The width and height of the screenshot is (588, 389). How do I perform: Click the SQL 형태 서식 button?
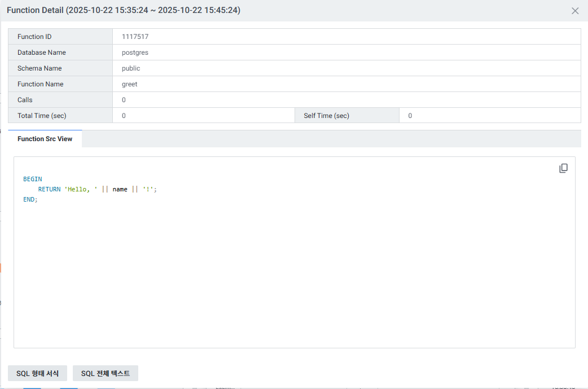pyautogui.click(x=37, y=373)
